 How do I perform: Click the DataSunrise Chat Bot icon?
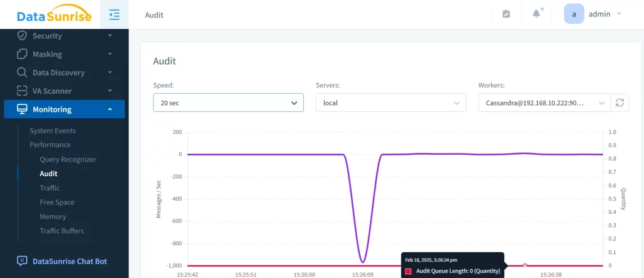pos(22,261)
